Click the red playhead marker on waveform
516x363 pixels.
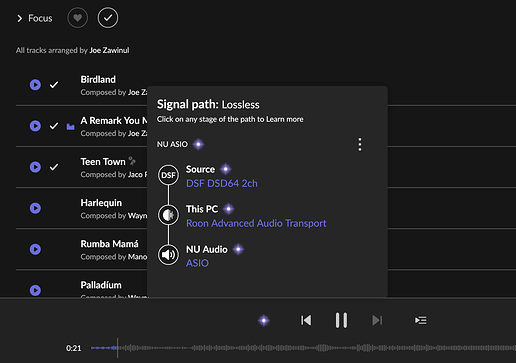coord(117,348)
